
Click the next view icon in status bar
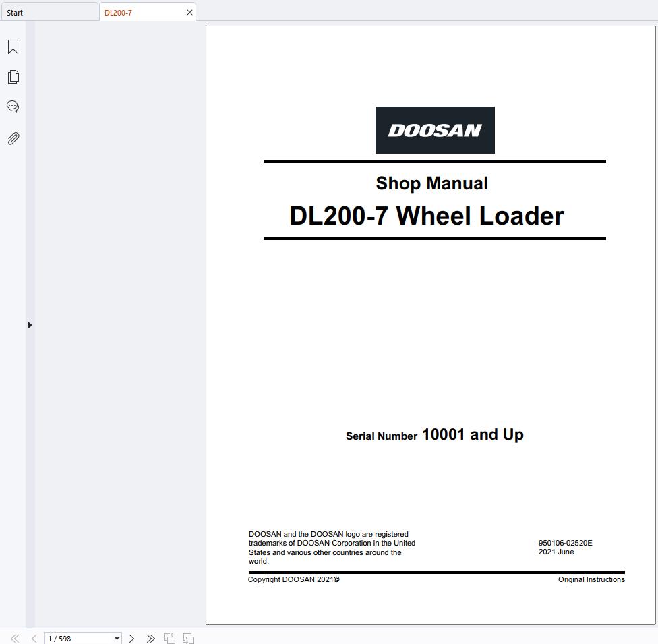point(189,638)
